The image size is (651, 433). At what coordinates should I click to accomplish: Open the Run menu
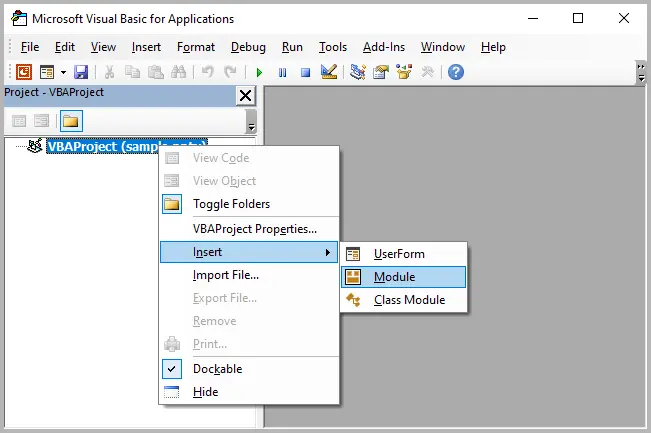pyautogui.click(x=292, y=47)
